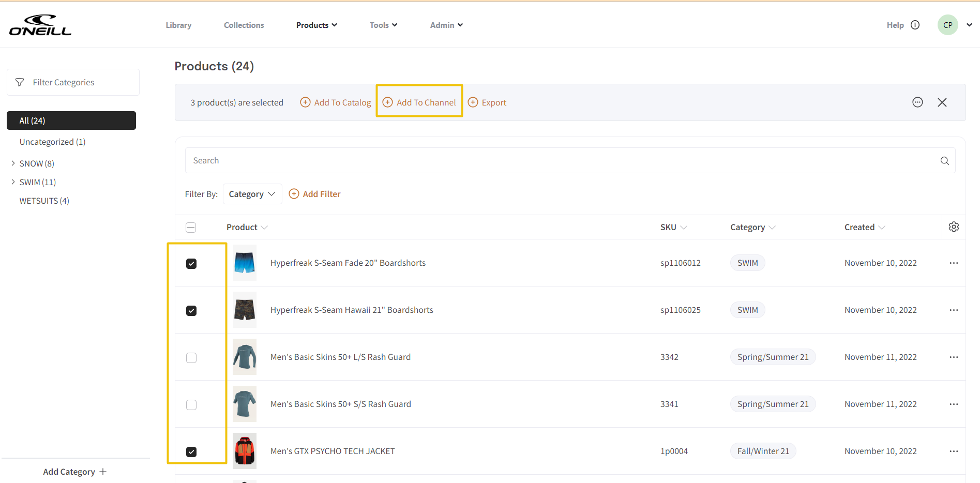Open row options for GTX PSYCHO TECH JACKET
The width and height of the screenshot is (980, 483).
click(954, 451)
